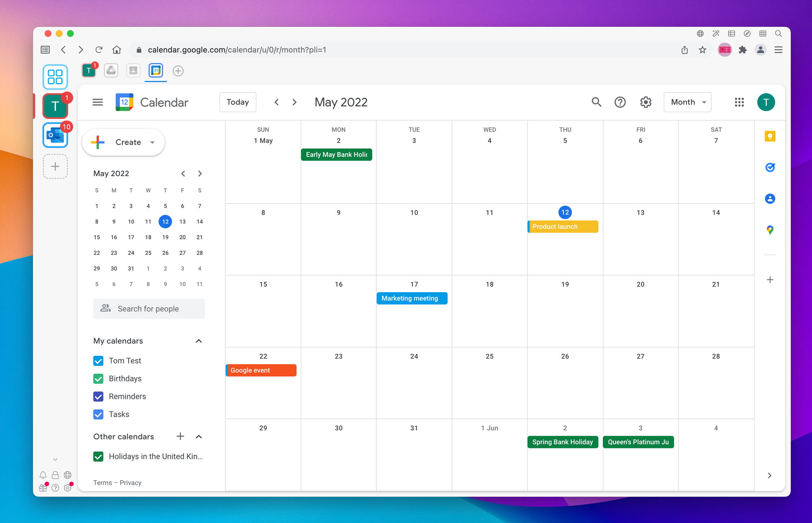The image size is (812, 523).
Task: Click the Google event on May 22
Action: [x=260, y=370]
